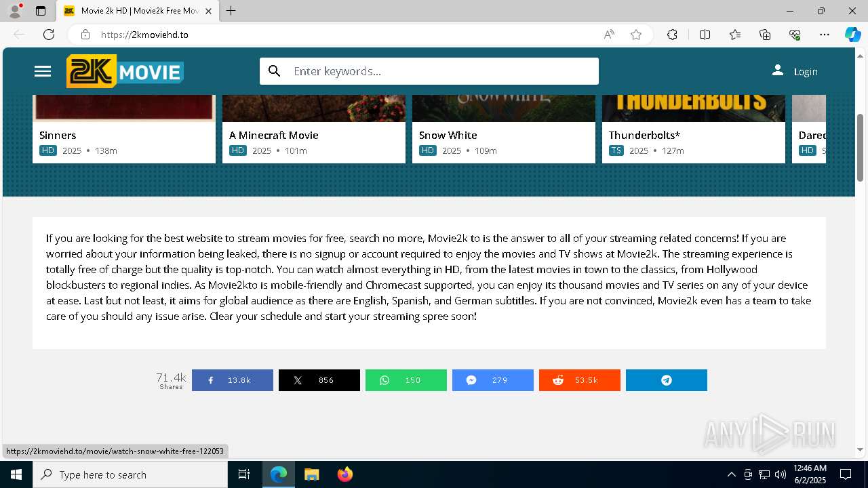Click the search magnifier icon
Image resolution: width=868 pixels, height=488 pixels.
click(275, 71)
